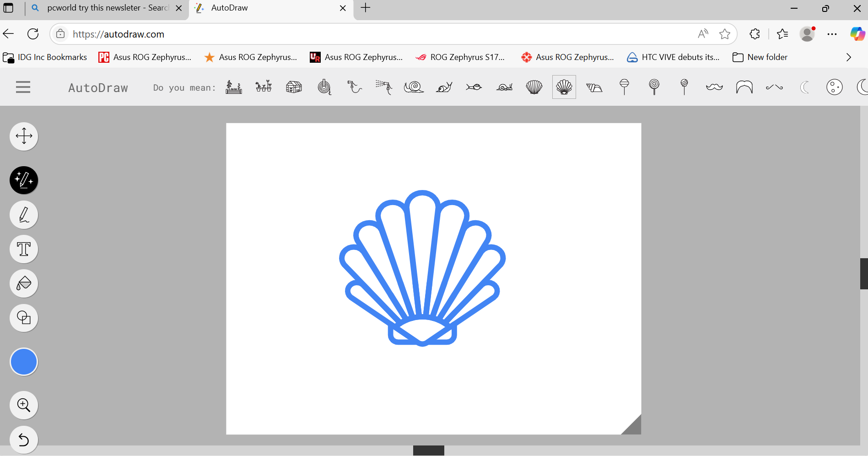Pick the mustache suggestion in the strip
This screenshot has height=456, width=868.
point(714,87)
